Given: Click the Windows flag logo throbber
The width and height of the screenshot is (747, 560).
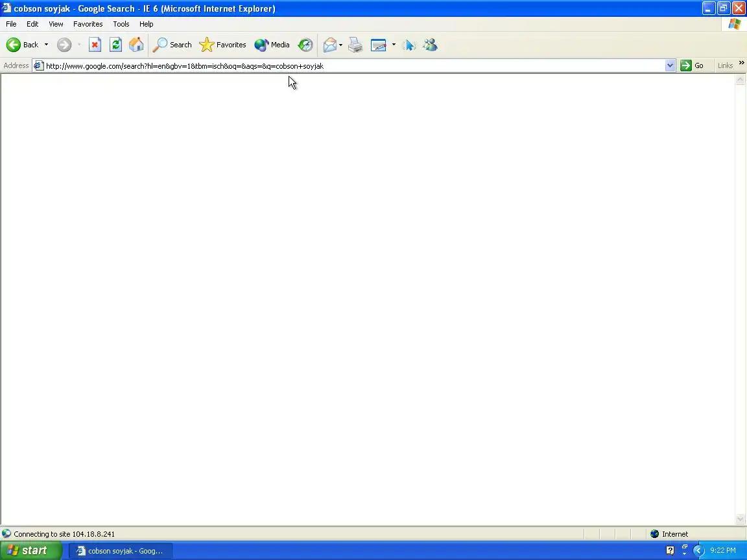Looking at the screenshot, I should tap(734, 24).
